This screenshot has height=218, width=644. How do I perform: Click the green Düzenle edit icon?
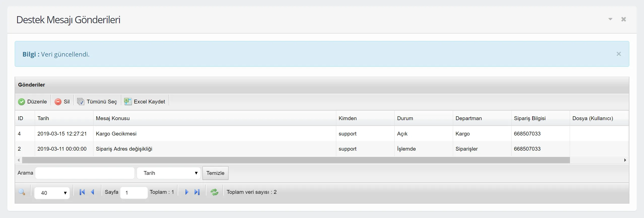tap(22, 102)
